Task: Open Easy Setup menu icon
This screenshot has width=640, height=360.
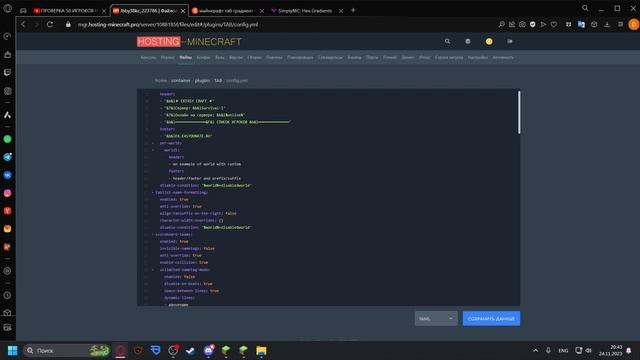Action: coord(620,24)
